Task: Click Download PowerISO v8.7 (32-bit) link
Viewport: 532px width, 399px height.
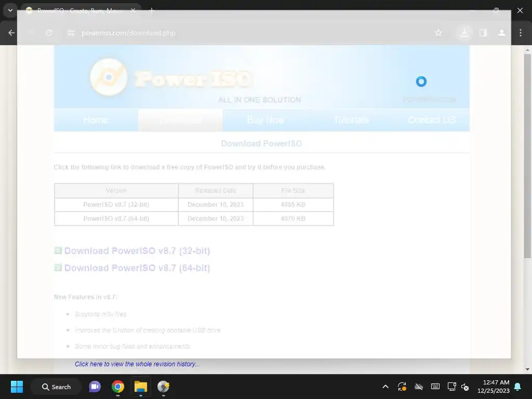Action: point(137,251)
